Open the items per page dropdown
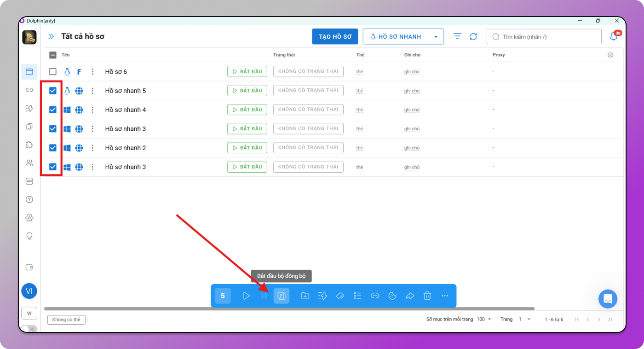 click(484, 319)
